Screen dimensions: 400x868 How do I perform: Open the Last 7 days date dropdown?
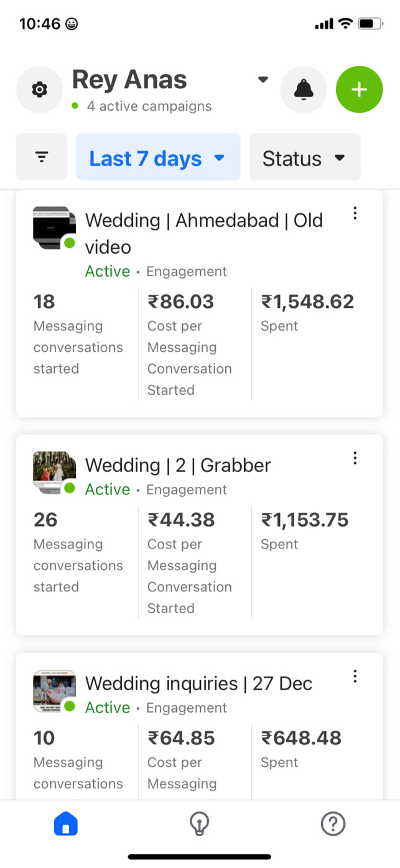pyautogui.click(x=158, y=157)
